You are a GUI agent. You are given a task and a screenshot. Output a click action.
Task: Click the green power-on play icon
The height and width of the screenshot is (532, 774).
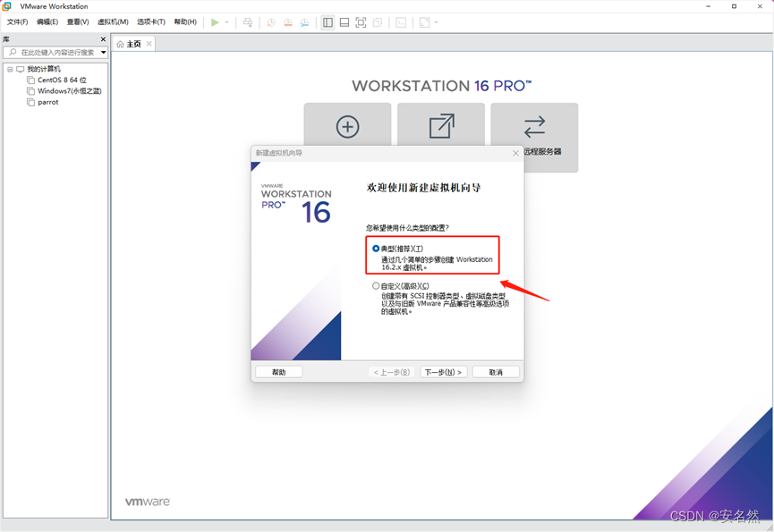[x=215, y=22]
